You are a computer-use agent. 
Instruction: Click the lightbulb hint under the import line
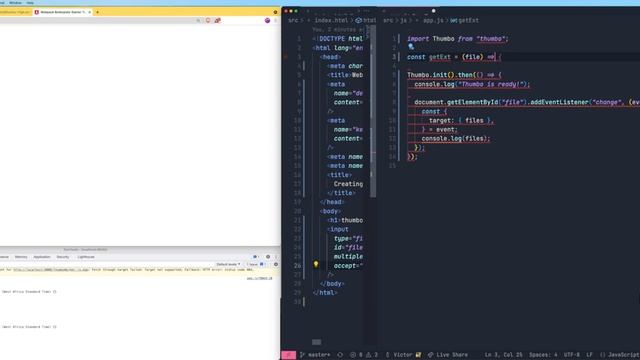click(x=411, y=47)
